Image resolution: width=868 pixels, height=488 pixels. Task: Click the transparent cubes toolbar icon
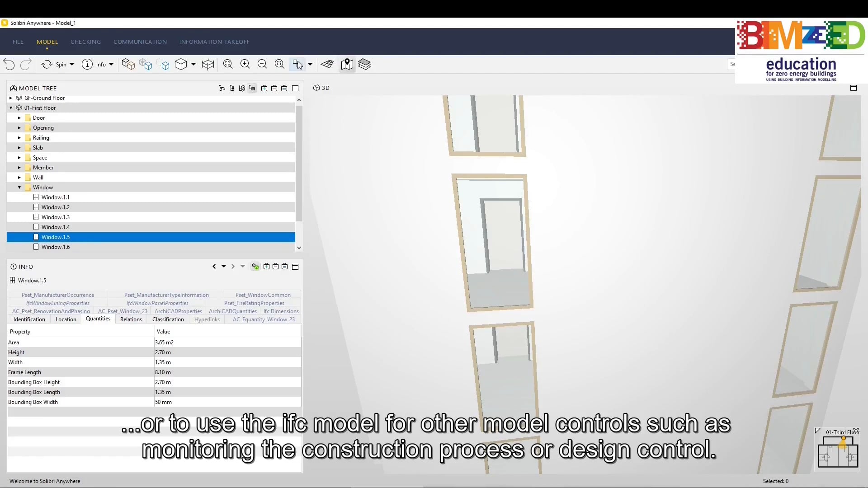click(146, 64)
